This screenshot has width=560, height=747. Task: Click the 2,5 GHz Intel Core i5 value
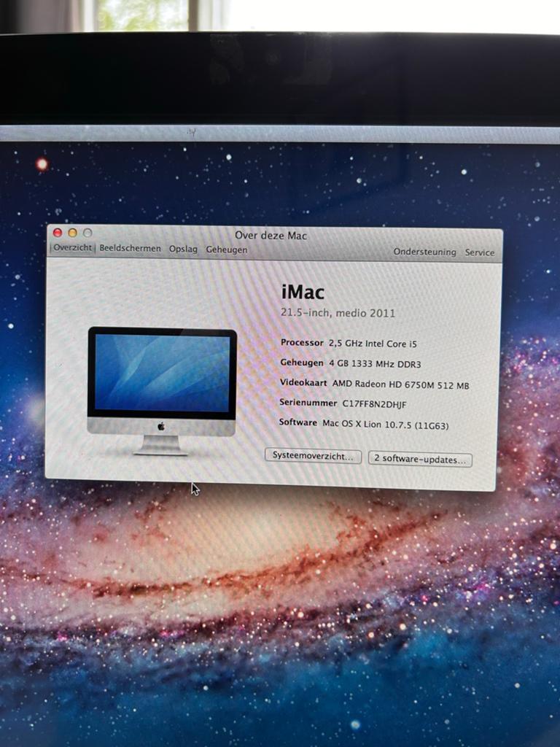373,344
